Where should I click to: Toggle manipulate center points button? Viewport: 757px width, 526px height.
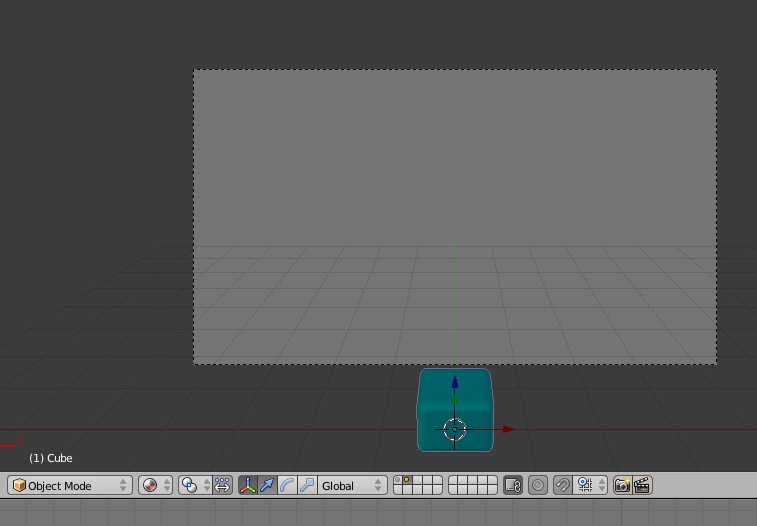[x=223, y=485]
